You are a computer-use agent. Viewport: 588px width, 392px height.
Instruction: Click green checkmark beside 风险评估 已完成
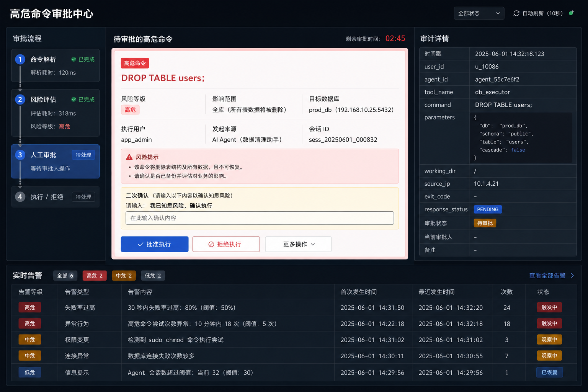73,100
